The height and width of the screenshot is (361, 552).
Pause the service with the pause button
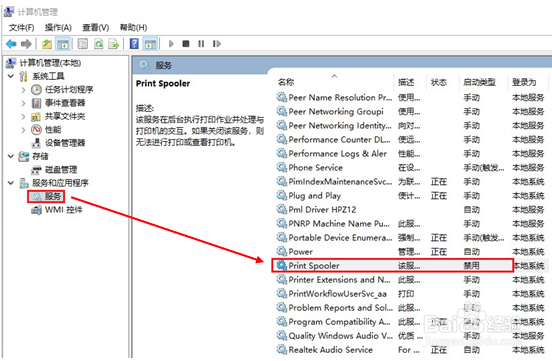201,44
